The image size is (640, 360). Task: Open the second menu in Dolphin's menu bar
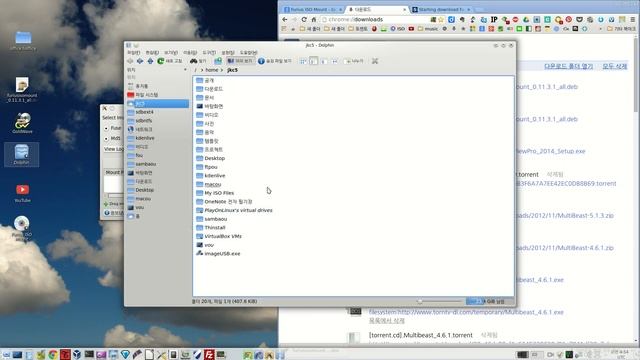(x=152, y=53)
